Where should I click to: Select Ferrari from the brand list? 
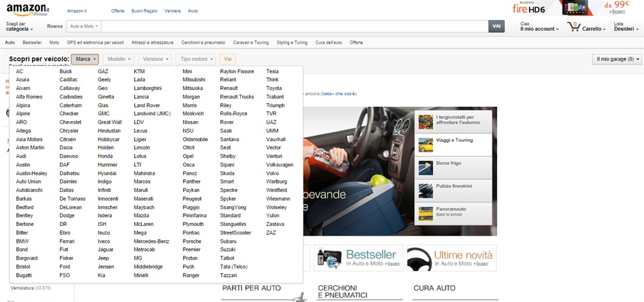coord(67,241)
